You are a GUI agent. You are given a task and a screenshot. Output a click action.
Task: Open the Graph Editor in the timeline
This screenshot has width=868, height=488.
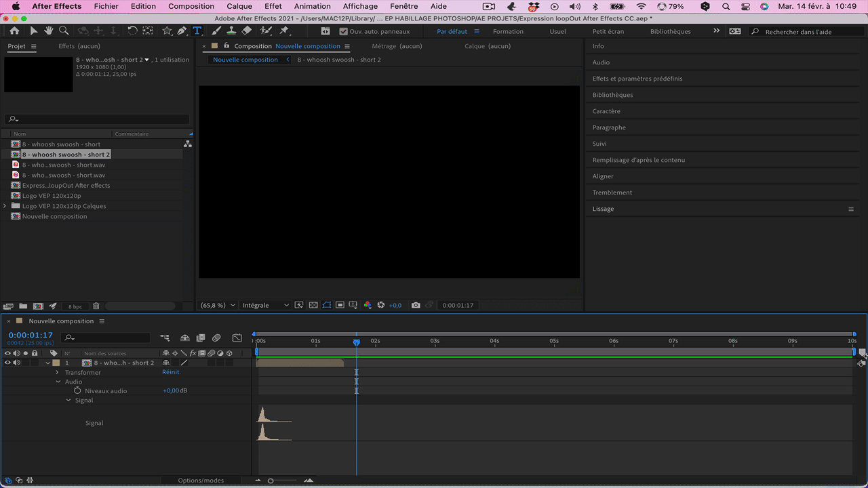(237, 338)
